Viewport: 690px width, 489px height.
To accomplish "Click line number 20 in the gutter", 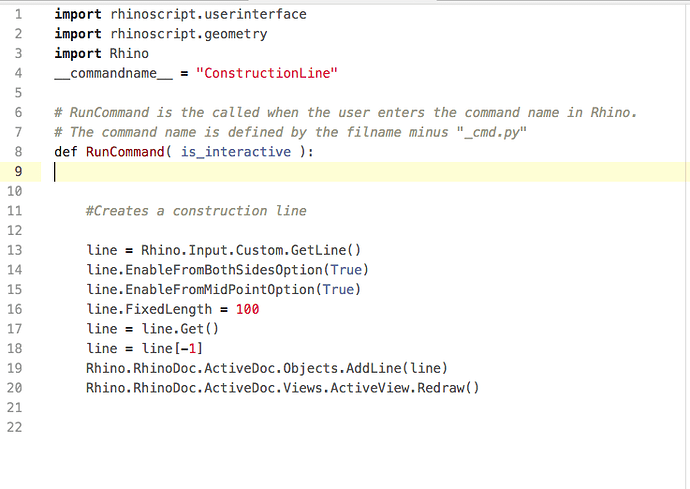I will tap(15, 388).
